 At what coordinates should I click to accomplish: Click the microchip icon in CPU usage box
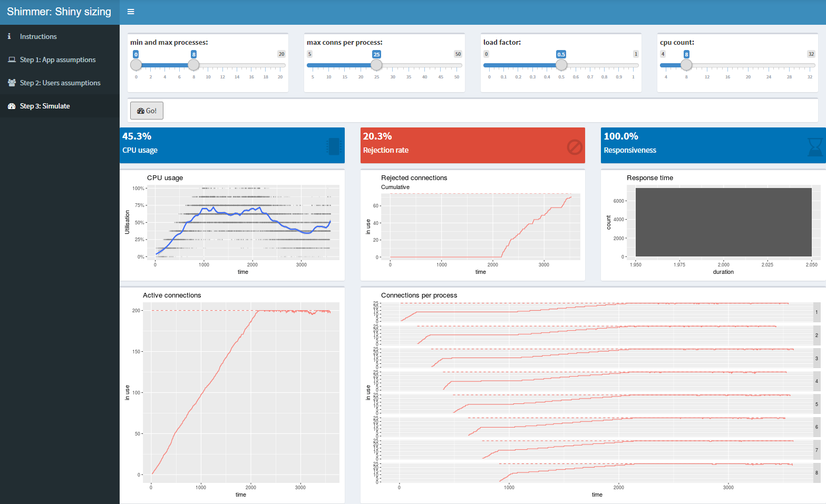[x=334, y=146]
